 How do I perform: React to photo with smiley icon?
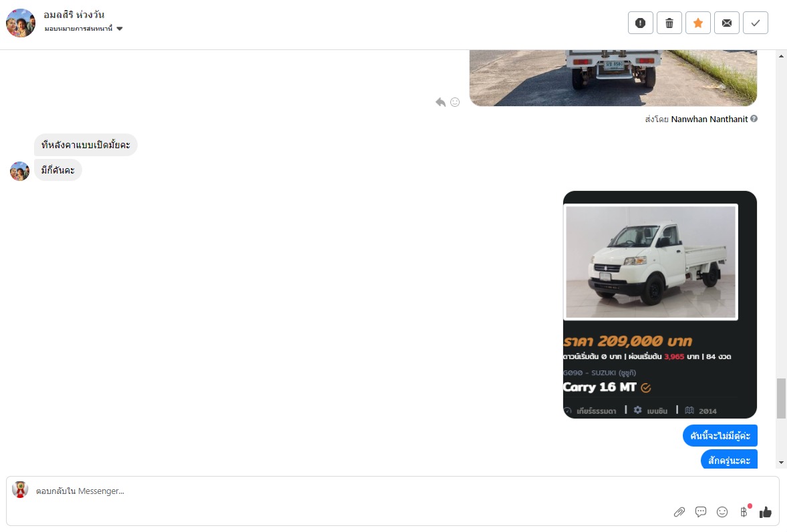pos(455,102)
